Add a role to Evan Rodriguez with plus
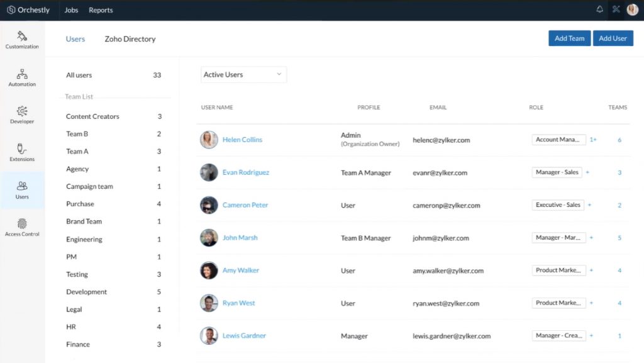 point(586,172)
